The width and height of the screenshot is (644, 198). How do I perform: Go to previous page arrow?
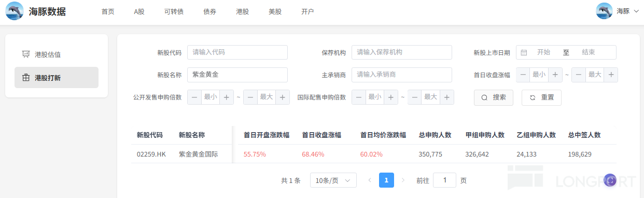point(370,180)
